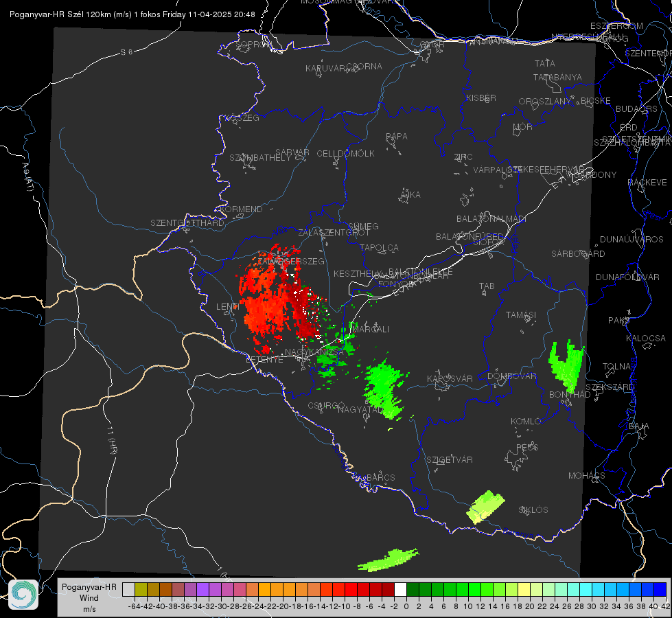Click the NAGYKANIZSA city label
Viewport: 672px width, 618px height.
(x=314, y=352)
